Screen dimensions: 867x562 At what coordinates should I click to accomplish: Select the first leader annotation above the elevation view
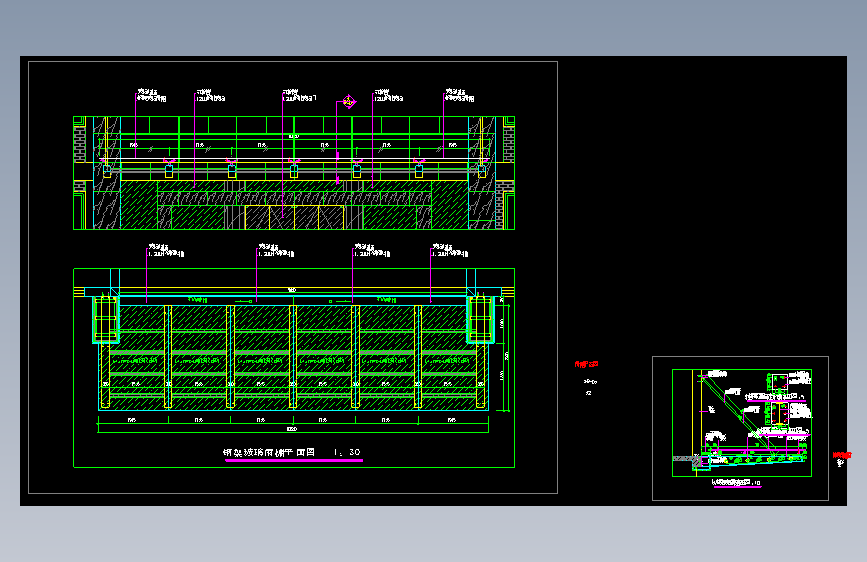[151, 95]
